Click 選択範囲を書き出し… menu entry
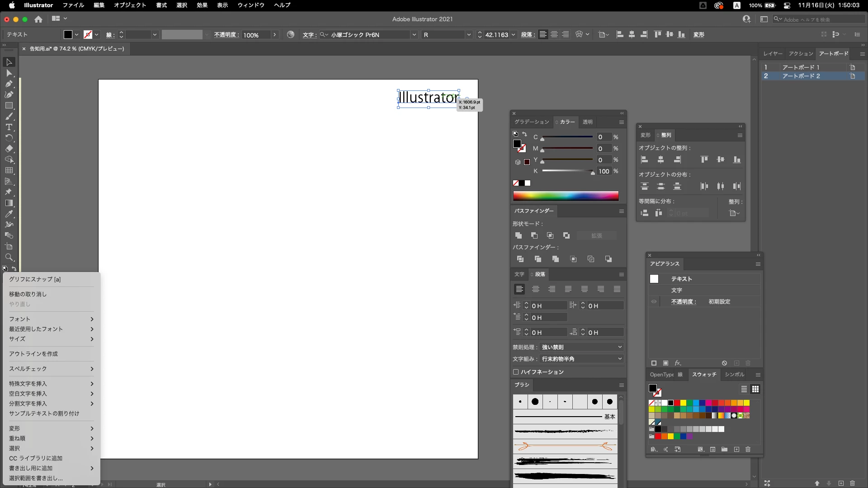Image resolution: width=868 pixels, height=488 pixels. coord(36,478)
